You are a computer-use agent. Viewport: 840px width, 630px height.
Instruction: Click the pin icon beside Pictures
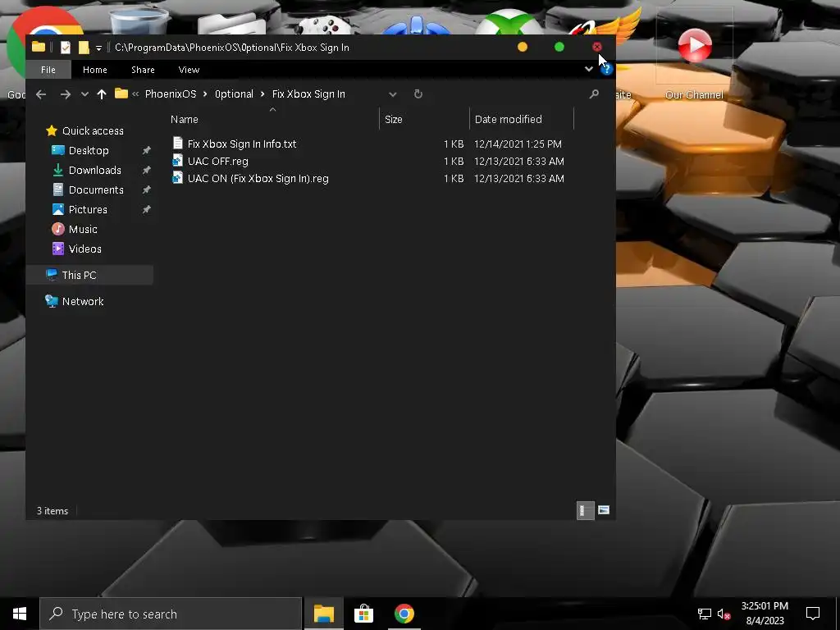[x=146, y=210]
